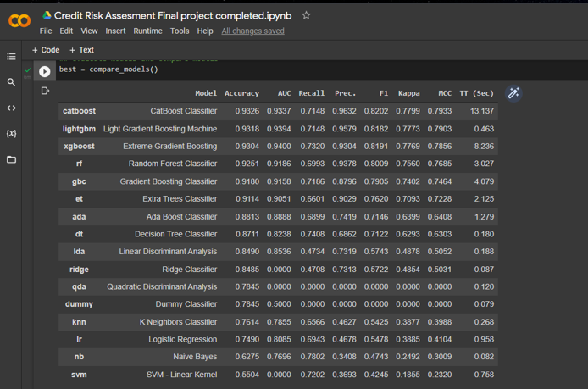
Task: Click the magic wand interactive table icon
Action: pos(513,93)
